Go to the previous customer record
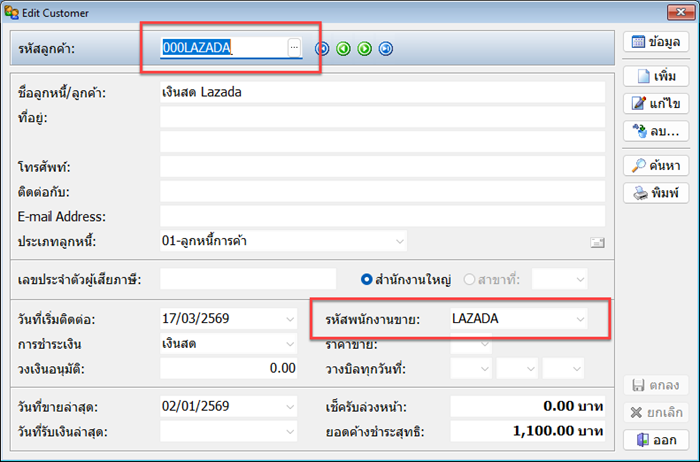Image resolution: width=700 pixels, height=462 pixels. point(343,48)
